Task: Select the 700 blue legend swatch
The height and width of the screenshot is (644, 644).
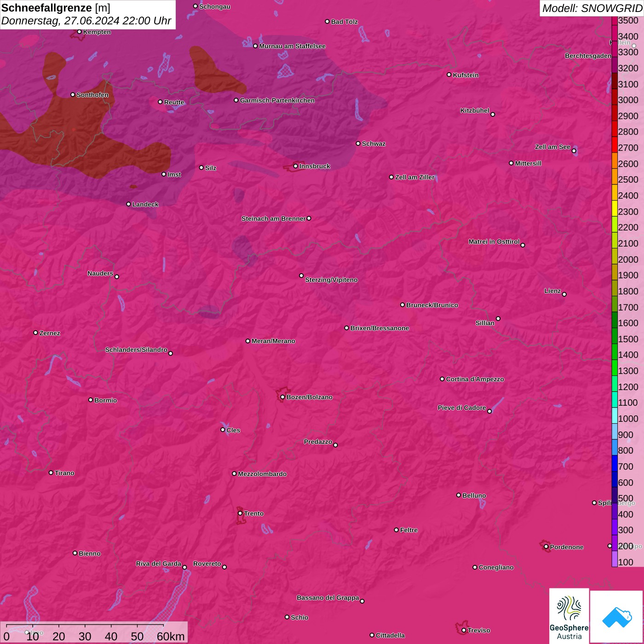Action: [615, 463]
